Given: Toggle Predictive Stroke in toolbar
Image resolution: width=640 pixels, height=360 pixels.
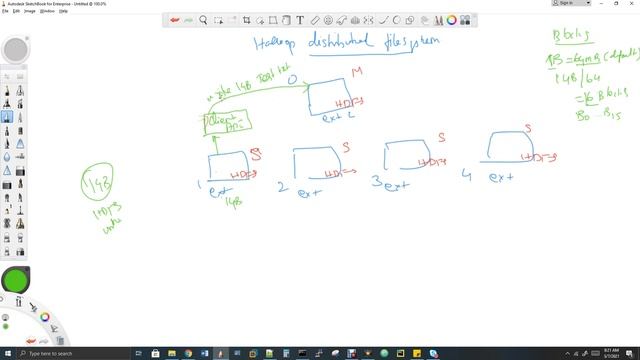Looking at the screenshot, I should [396, 20].
